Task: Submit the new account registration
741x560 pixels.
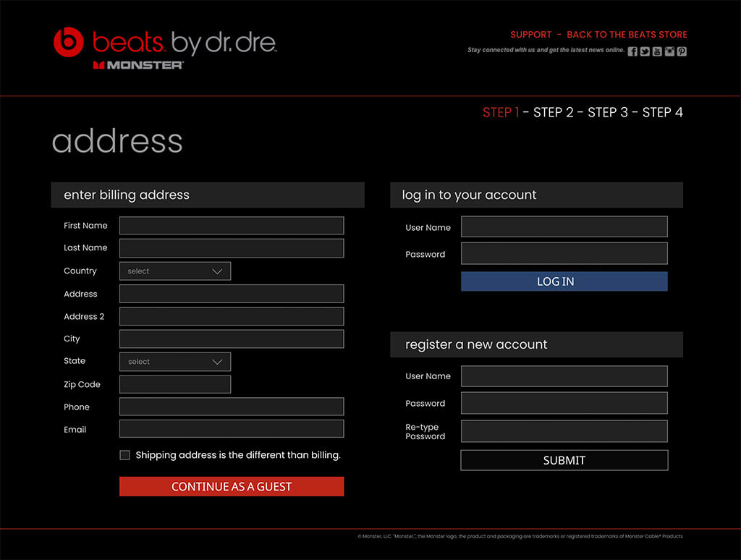Action: 564,460
